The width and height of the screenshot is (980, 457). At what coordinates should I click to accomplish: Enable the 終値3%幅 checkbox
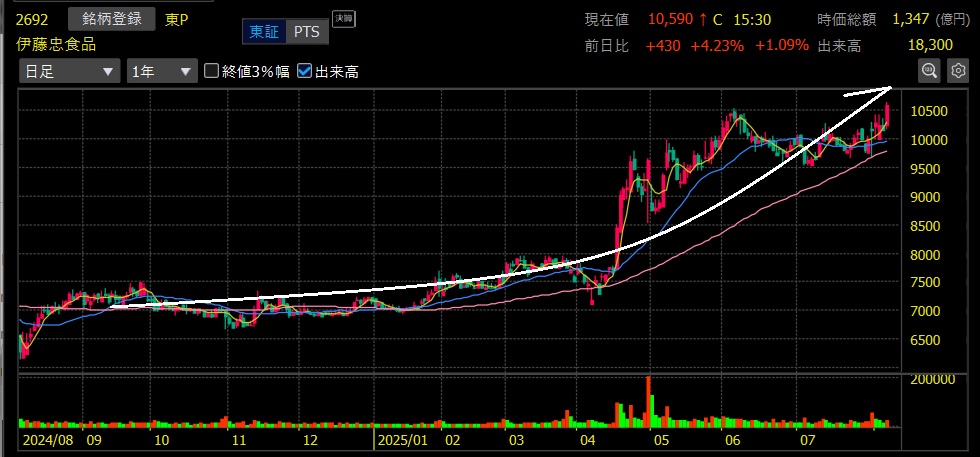(212, 71)
